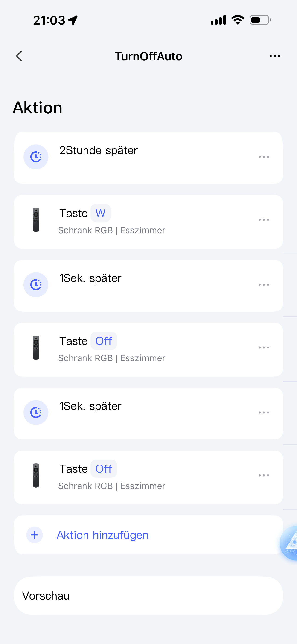Tap remote icon of first Taste Off action
The width and height of the screenshot is (297, 644).
point(36,348)
